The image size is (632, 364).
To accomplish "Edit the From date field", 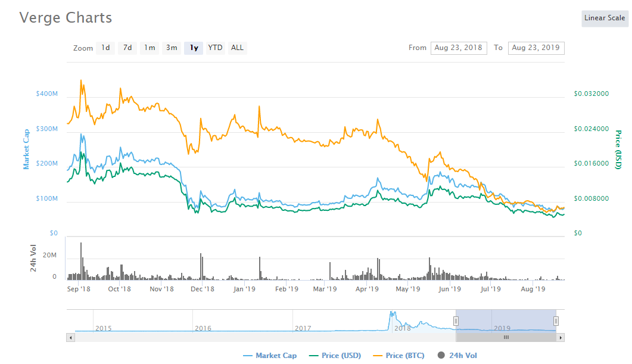I will point(459,48).
